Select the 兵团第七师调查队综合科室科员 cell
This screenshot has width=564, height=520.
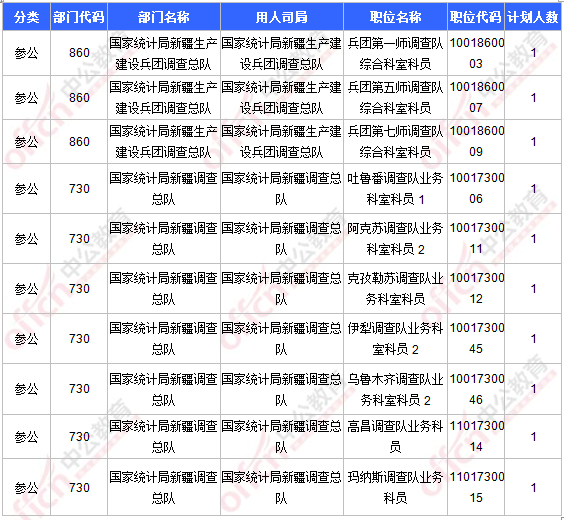pyautogui.click(x=395, y=142)
